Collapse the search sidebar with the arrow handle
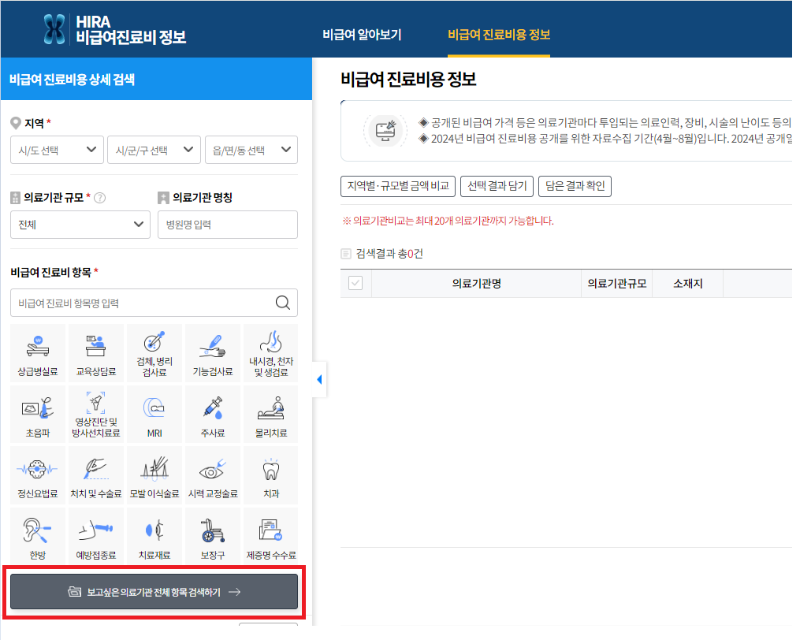Image resolution: width=800 pixels, height=640 pixels. point(318,380)
